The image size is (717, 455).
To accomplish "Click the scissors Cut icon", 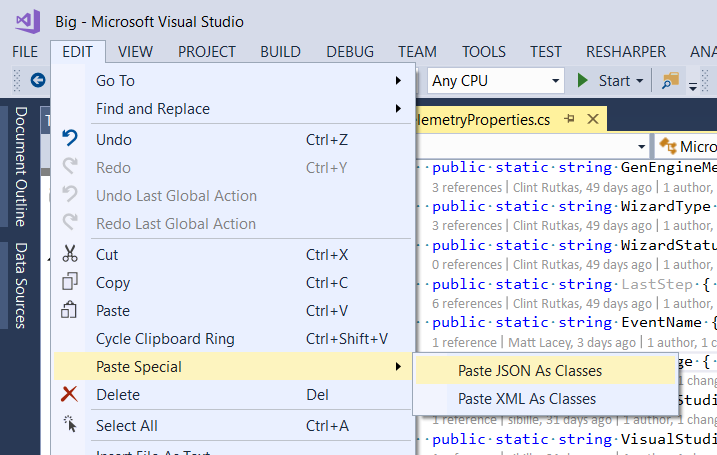I will (70, 255).
